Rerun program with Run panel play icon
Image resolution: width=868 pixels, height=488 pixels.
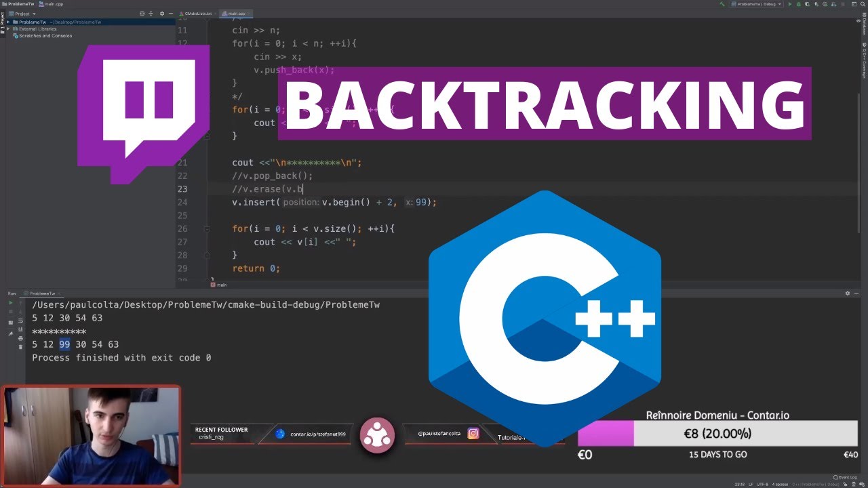pyautogui.click(x=10, y=302)
